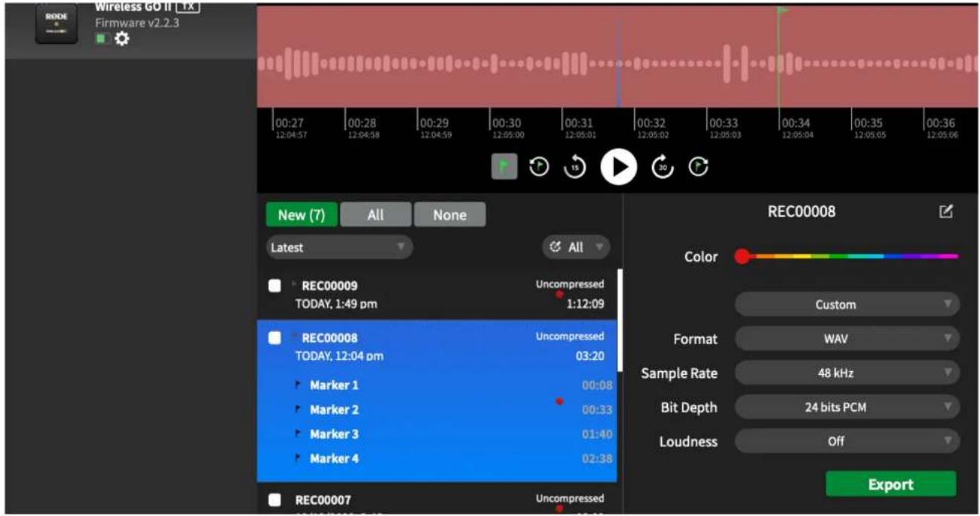Open the Latest sort dropdown
980x516 pixels.
(339, 247)
